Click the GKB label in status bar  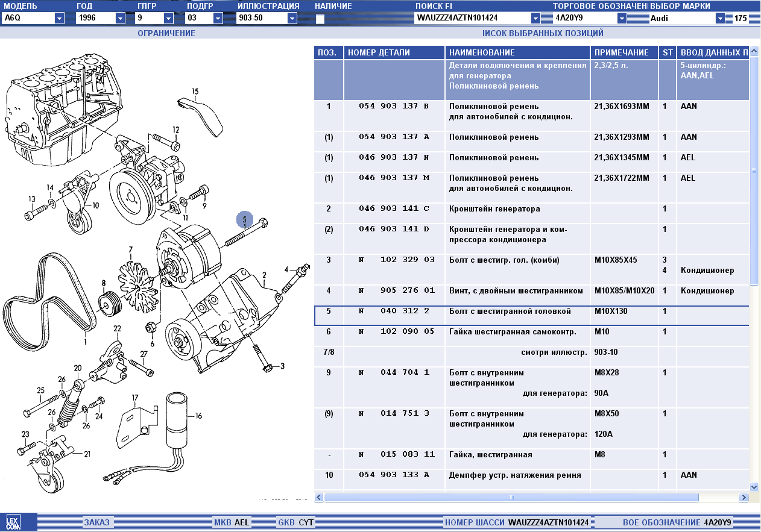pos(286,522)
